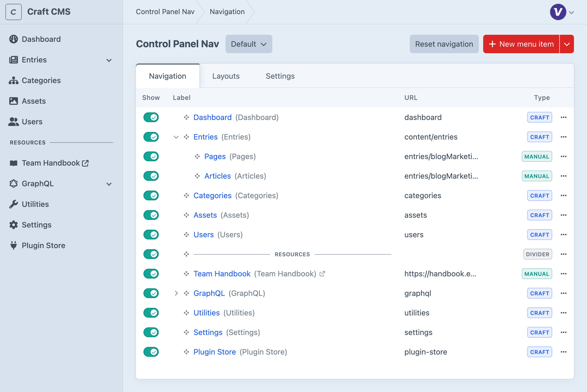Click the Plugin Store plug icon
587x392 pixels.
pos(14,245)
